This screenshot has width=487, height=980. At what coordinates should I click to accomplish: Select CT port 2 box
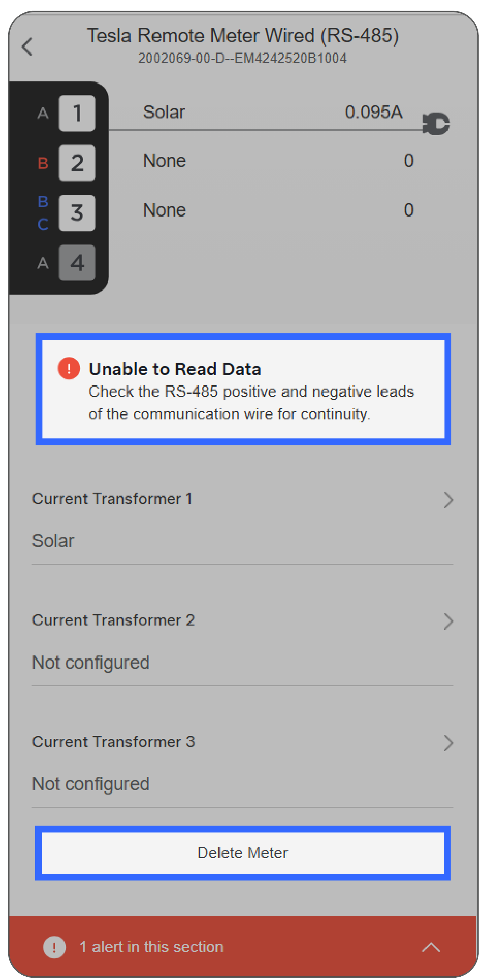point(77,163)
